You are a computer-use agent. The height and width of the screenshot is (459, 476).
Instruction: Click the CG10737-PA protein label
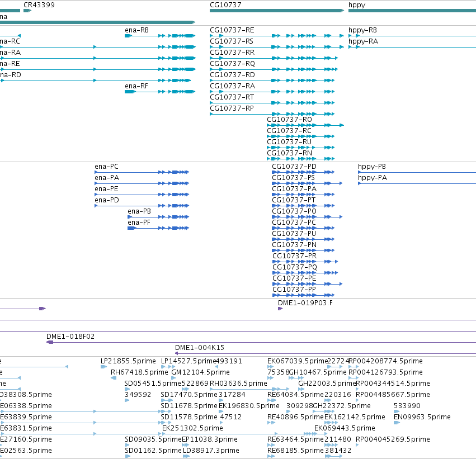click(294, 189)
